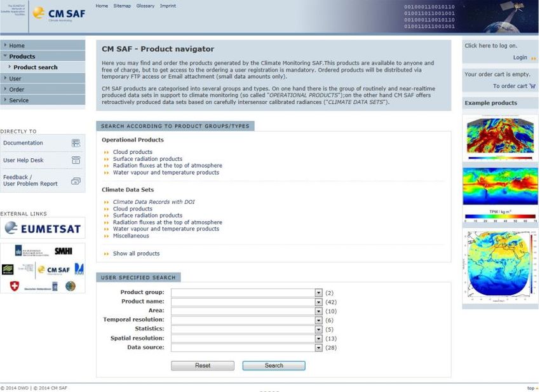Click the Swiss cross partner logo
Viewport: 540px width, 392px height.
coord(15,286)
